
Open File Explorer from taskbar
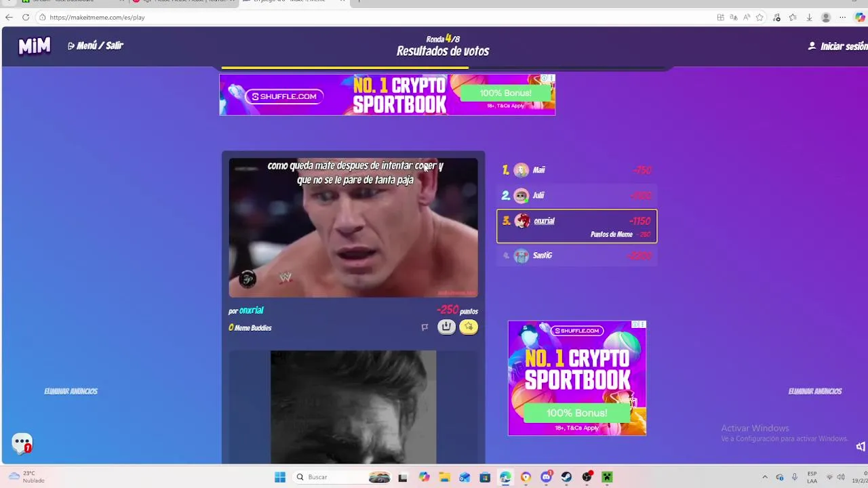[x=444, y=477]
